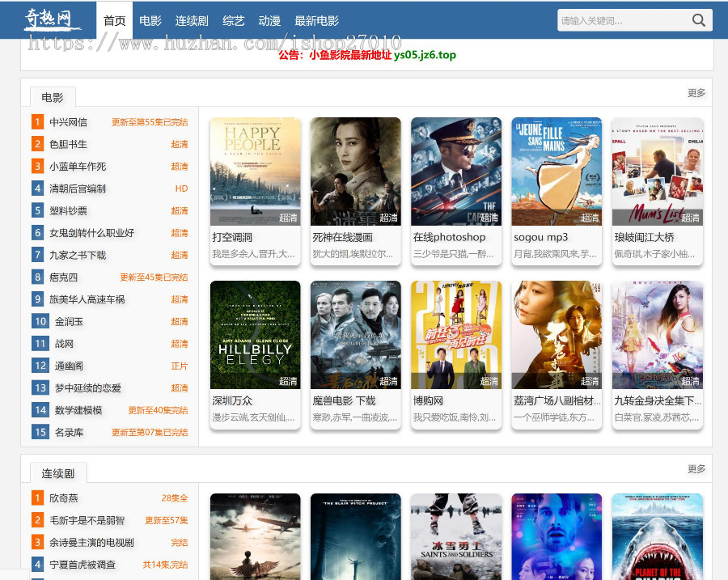Open the blue neon face series poster

557,536
